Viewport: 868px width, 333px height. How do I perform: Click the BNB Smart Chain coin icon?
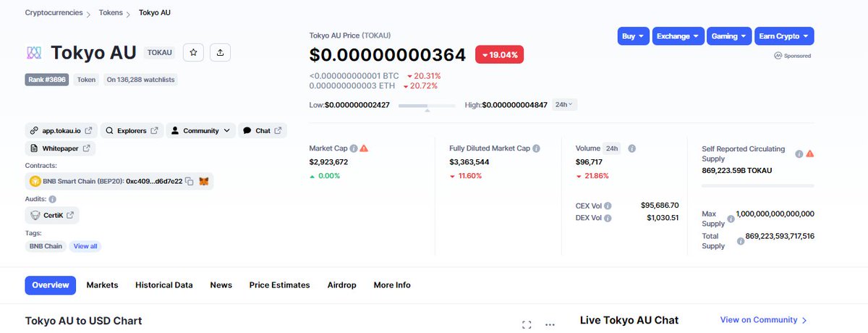pos(34,181)
